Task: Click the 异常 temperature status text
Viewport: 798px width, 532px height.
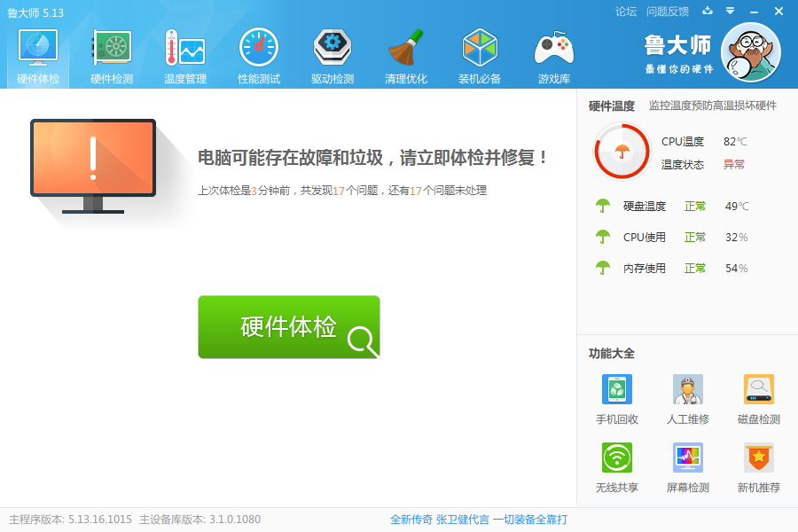Action: click(x=734, y=164)
